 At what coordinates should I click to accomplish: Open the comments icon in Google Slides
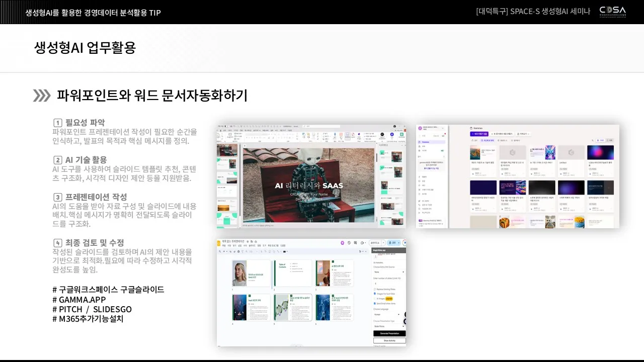click(355, 243)
